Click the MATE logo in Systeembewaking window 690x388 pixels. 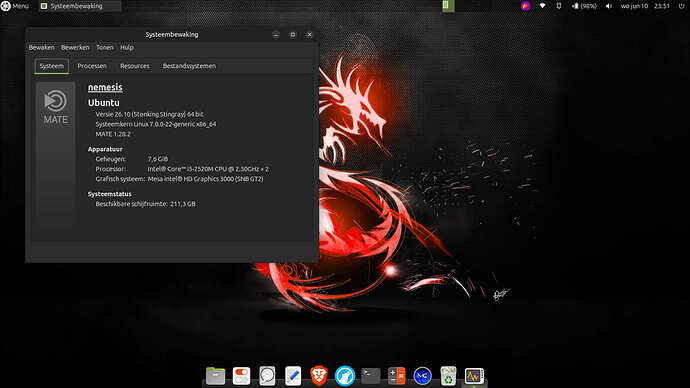[x=55, y=106]
